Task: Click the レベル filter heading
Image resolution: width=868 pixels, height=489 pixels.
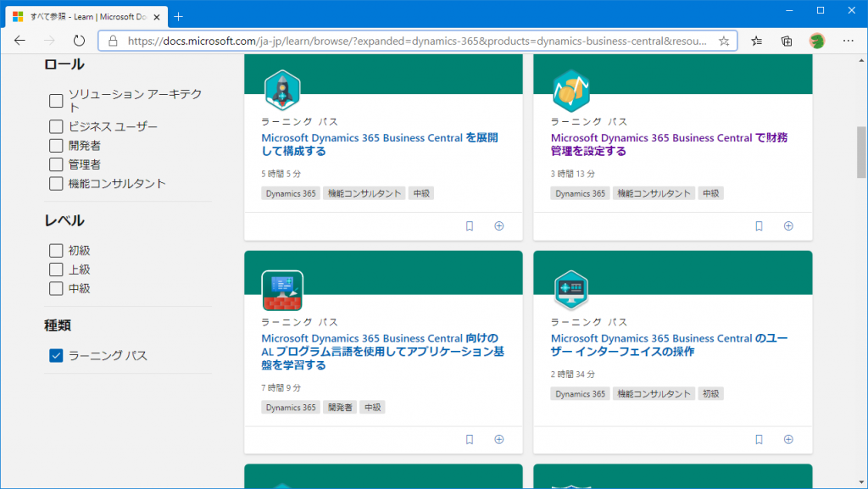Action: [64, 220]
